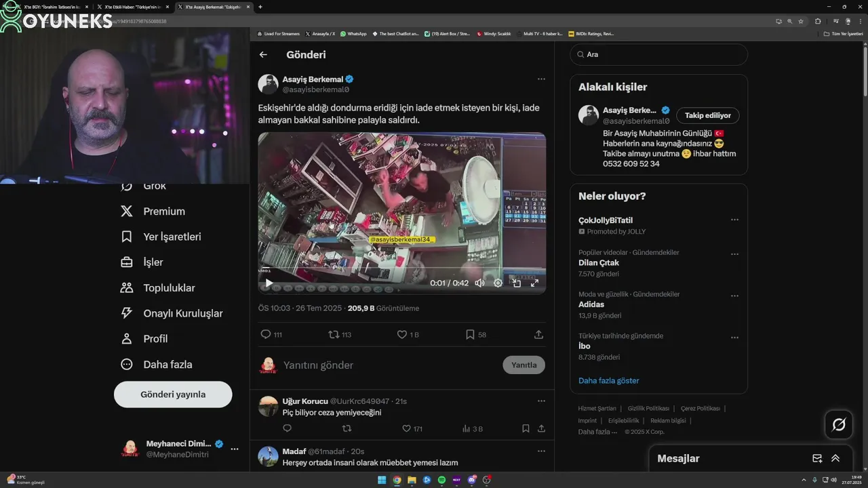Screen dimensions: 868x488
Task: Open options for ÇokJollyBiTatil trend
Action: point(734,220)
